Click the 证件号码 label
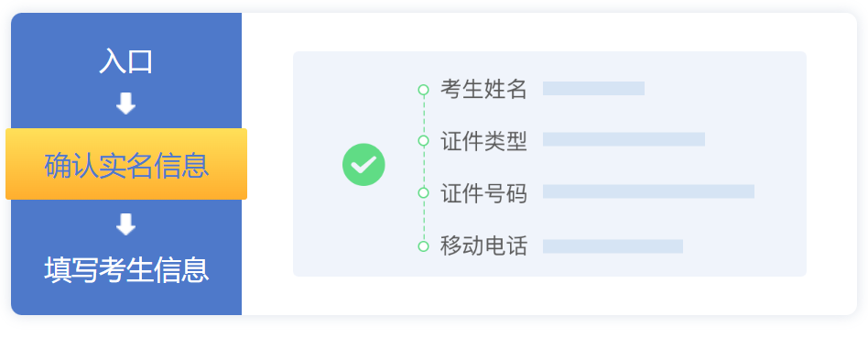 coord(483,193)
